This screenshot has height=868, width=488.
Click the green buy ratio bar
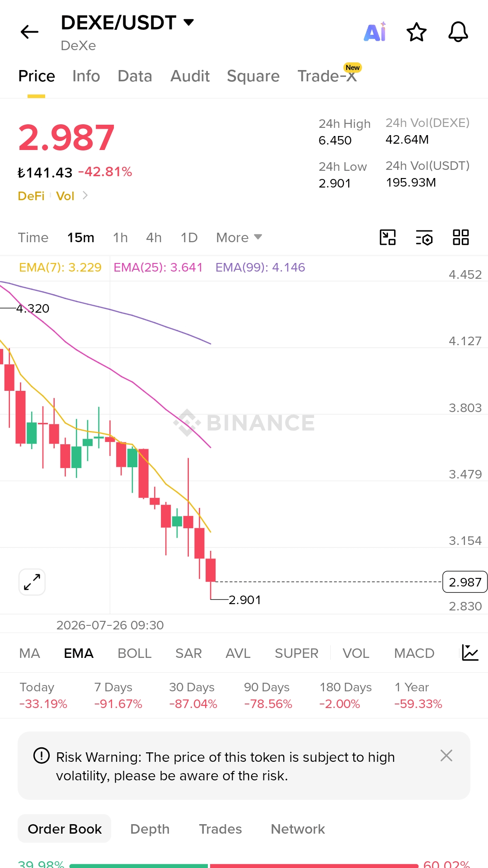point(139,866)
